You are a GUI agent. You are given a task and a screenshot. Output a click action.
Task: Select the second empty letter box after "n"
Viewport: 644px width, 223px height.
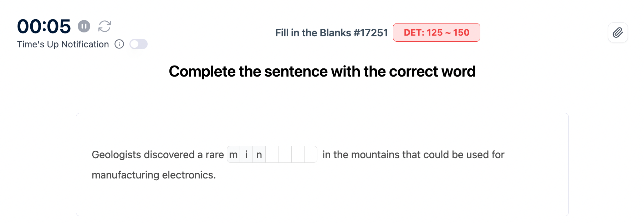(x=285, y=155)
